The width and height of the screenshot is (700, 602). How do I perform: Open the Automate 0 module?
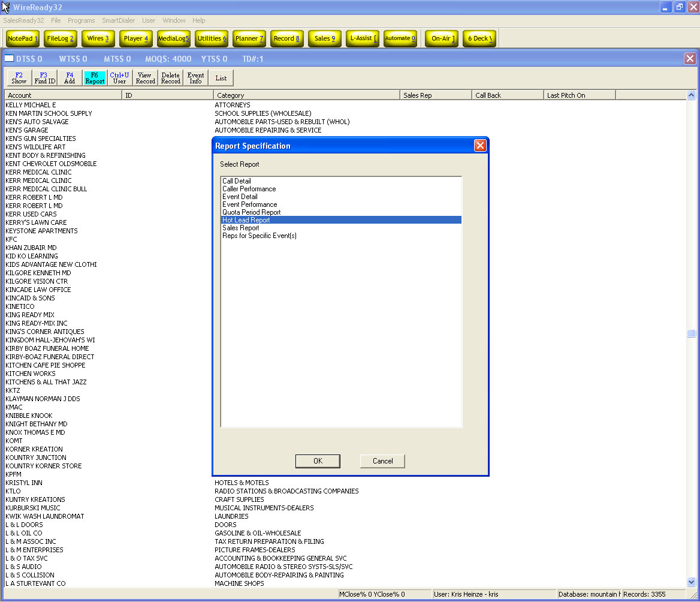(400, 38)
